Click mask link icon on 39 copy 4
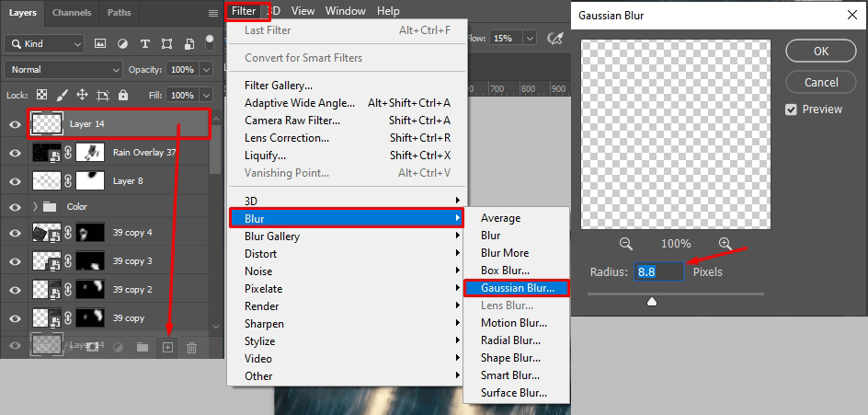 pos(68,233)
